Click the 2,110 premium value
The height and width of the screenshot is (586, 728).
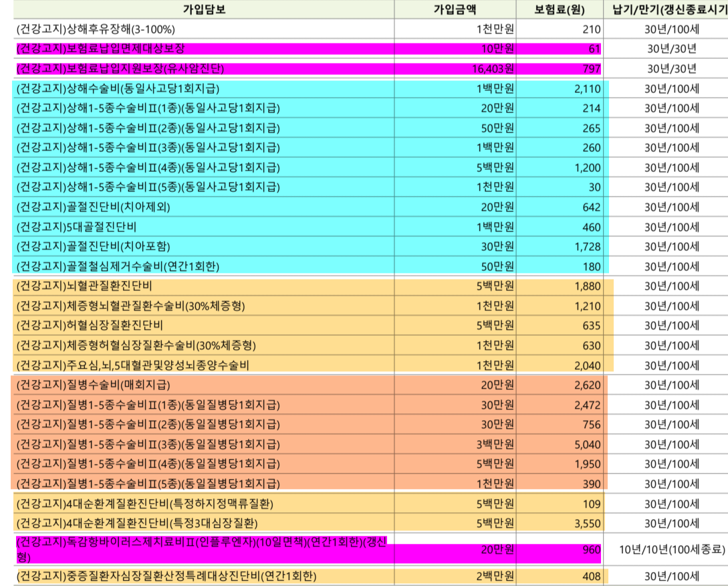coord(588,89)
